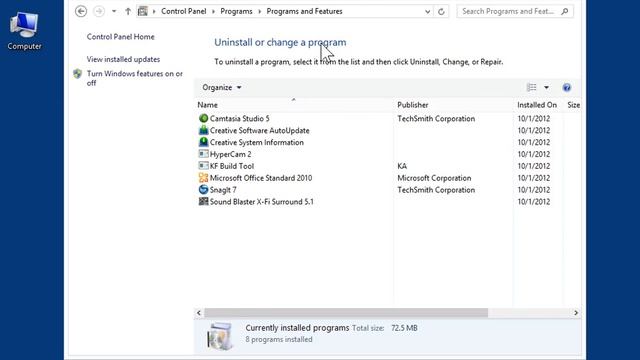Viewport: 640px width, 360px height.
Task: Select Control Panel in breadcrumb
Action: (x=183, y=11)
